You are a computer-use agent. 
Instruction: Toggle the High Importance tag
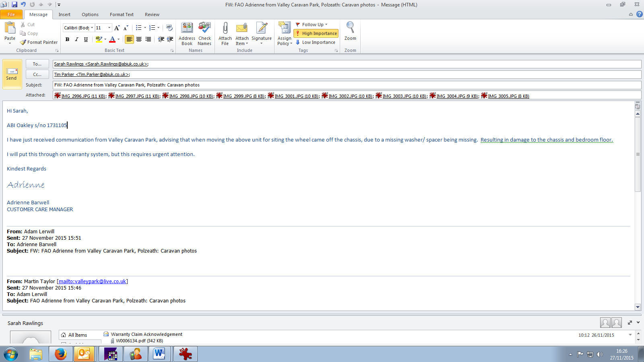316,33
